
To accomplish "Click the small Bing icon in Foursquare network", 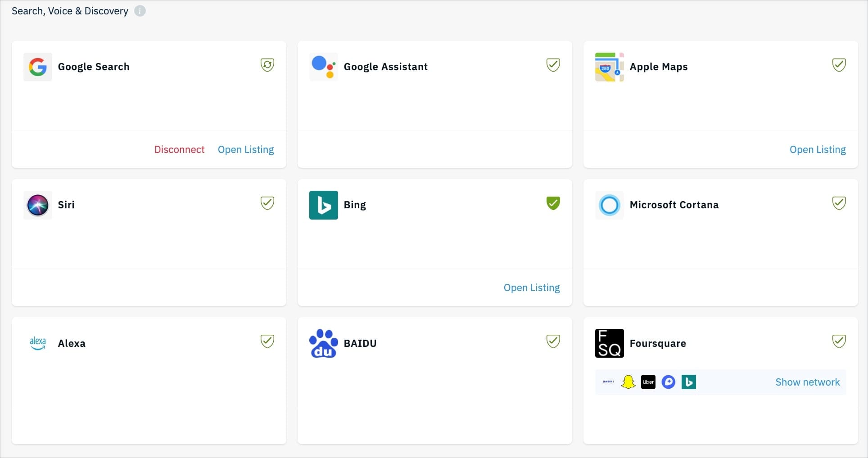I will [x=689, y=382].
